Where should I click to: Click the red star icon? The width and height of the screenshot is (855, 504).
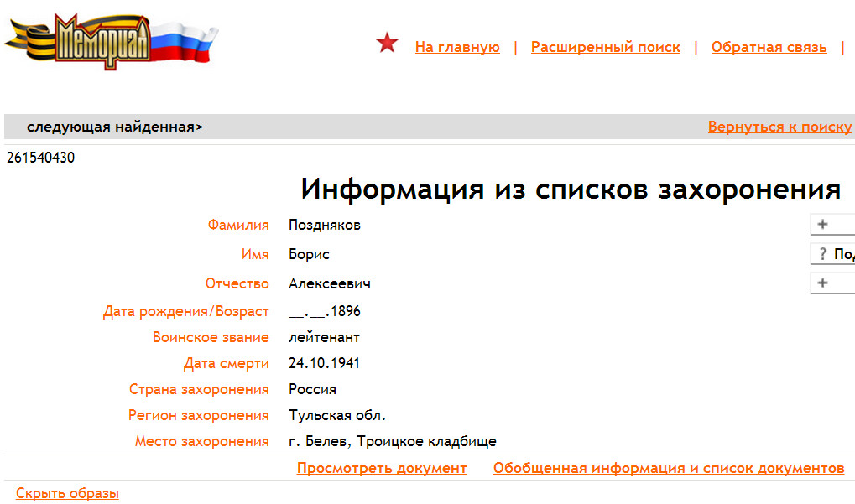[x=387, y=44]
